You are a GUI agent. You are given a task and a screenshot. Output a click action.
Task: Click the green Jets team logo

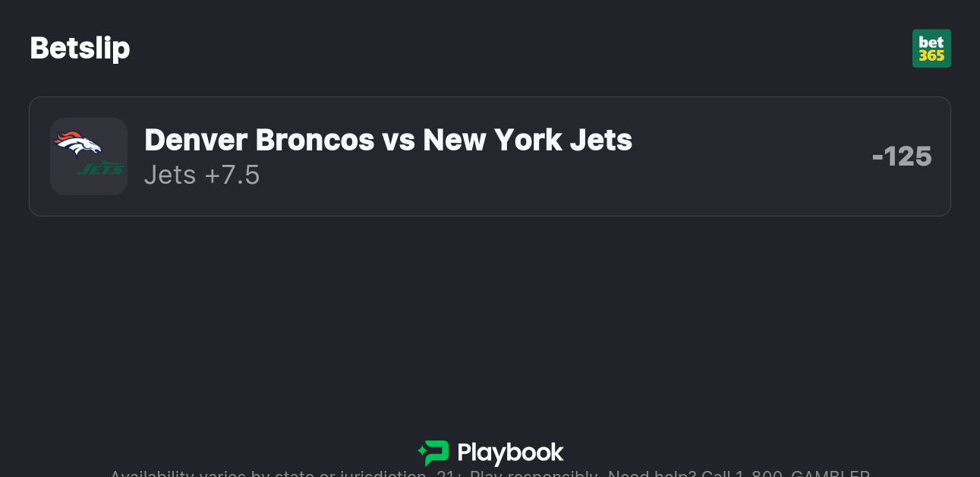(101, 169)
